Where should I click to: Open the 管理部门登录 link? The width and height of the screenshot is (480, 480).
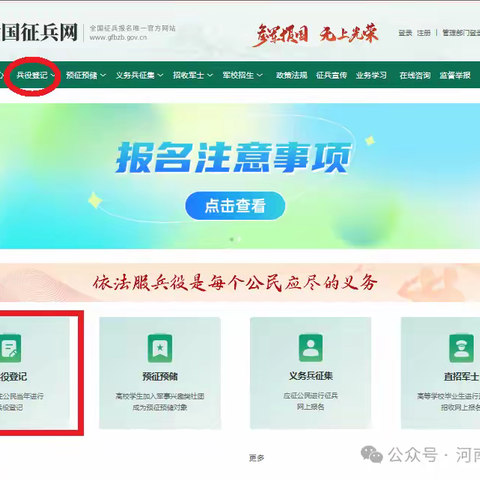[461, 33]
